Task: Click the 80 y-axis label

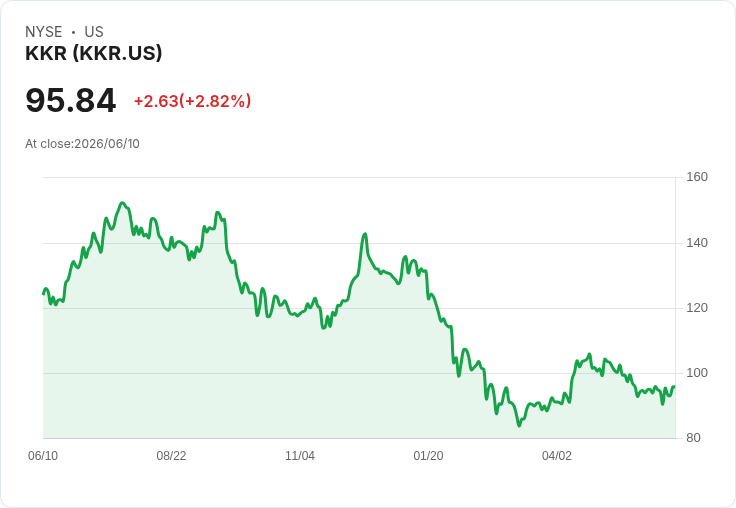Action: pyautogui.click(x=693, y=438)
